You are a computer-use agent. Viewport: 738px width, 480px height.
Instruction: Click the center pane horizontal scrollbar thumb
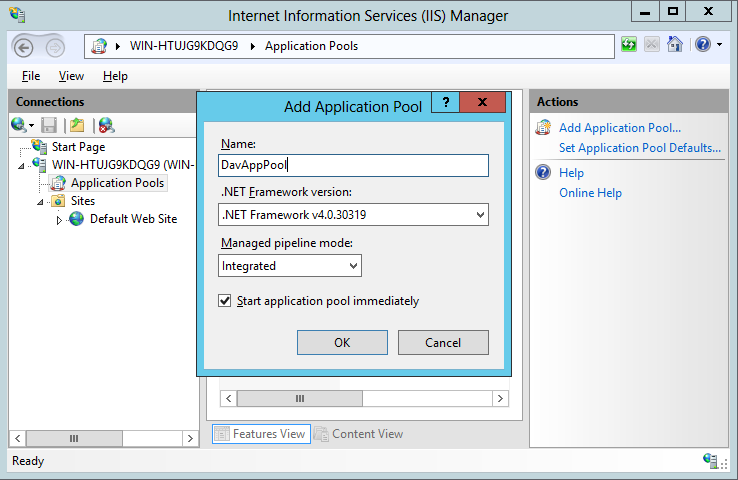pyautogui.click(x=300, y=399)
